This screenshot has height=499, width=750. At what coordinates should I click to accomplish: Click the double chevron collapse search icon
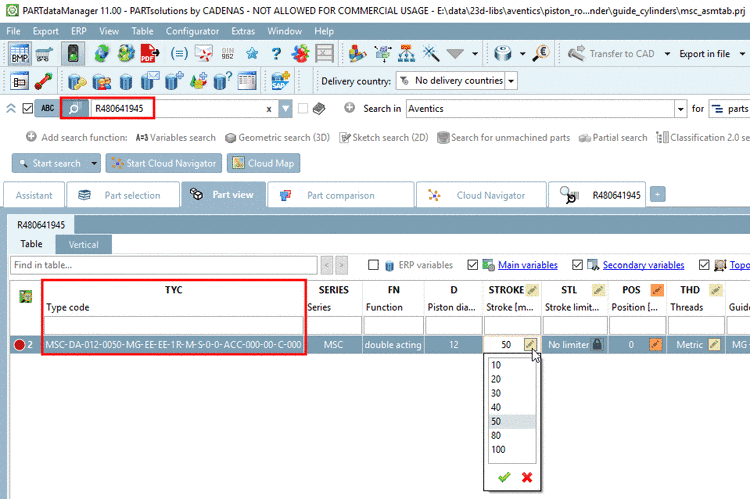[x=11, y=109]
